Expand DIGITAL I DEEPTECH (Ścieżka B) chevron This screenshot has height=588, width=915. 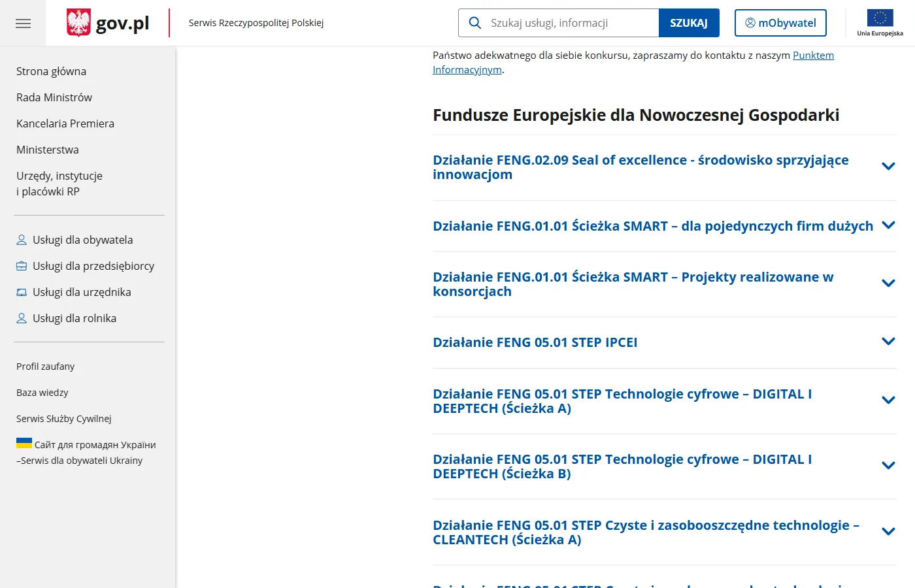pyautogui.click(x=888, y=465)
